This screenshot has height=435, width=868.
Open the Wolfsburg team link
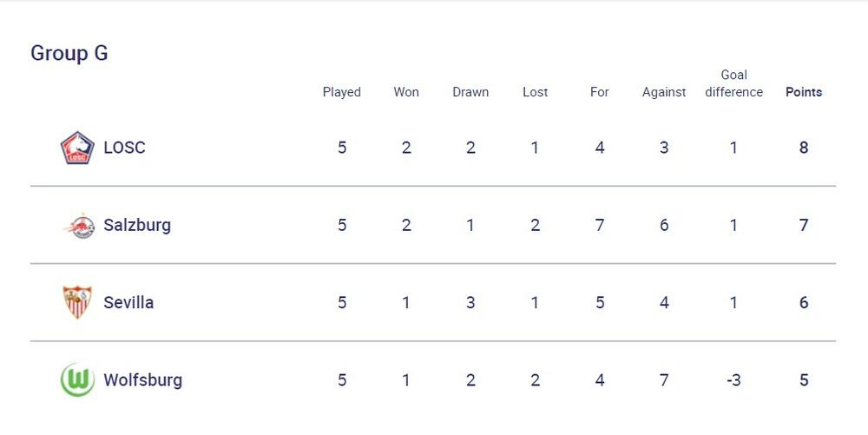pos(142,379)
